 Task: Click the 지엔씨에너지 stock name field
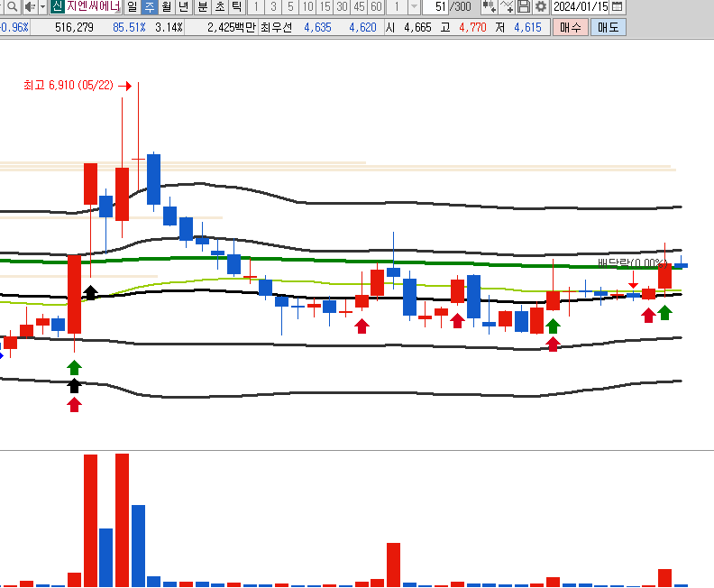coord(94,6)
